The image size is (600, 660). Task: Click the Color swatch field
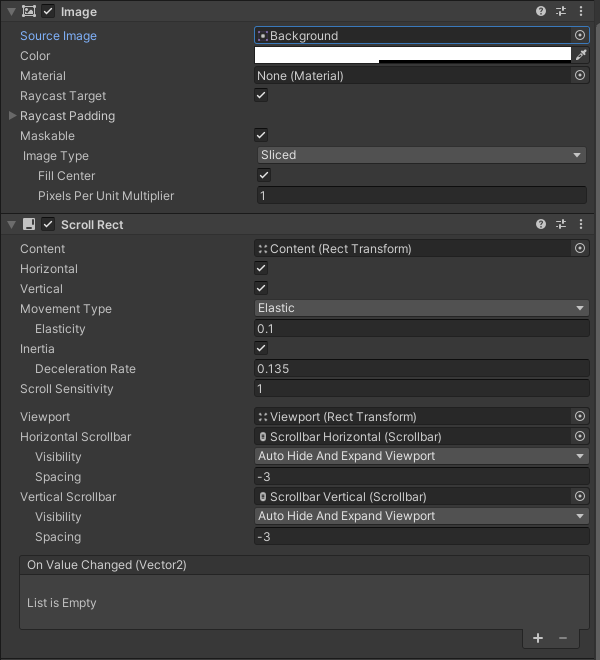click(413, 55)
